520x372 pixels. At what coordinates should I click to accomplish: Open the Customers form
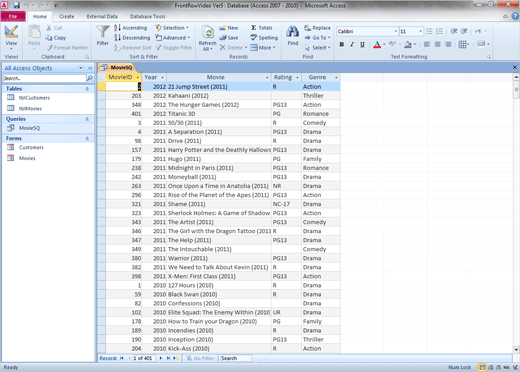(31, 147)
